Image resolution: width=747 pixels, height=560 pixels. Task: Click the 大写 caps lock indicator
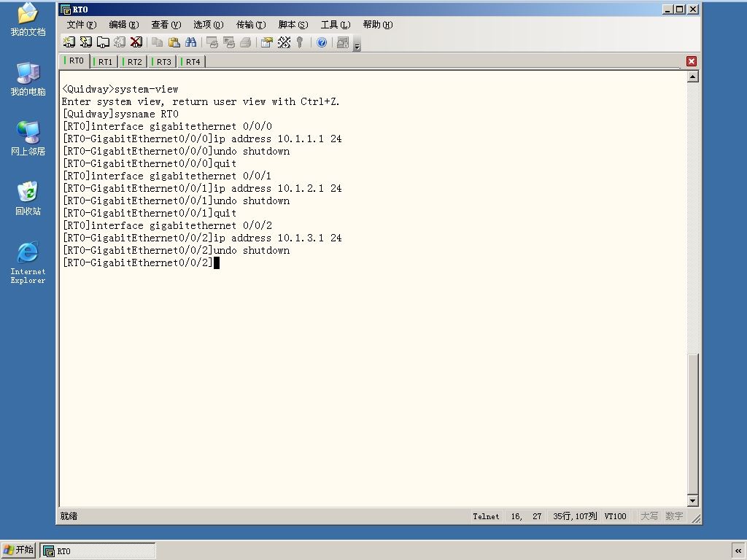pyautogui.click(x=649, y=516)
